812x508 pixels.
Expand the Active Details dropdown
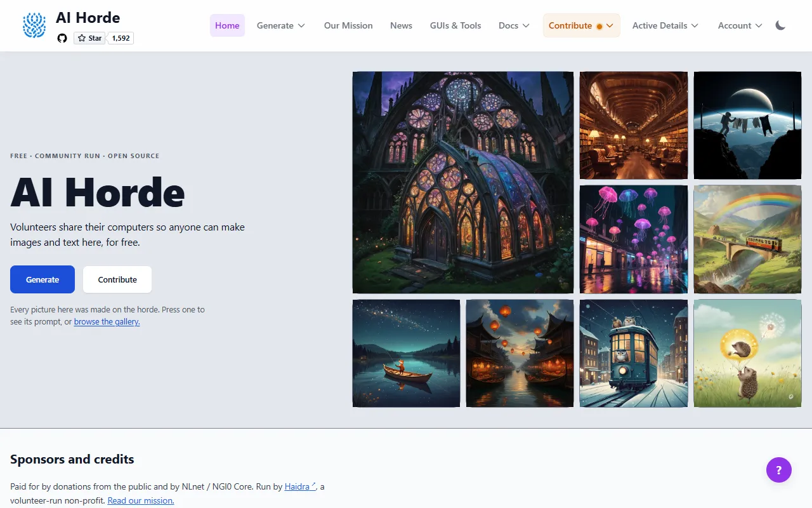pyautogui.click(x=665, y=25)
